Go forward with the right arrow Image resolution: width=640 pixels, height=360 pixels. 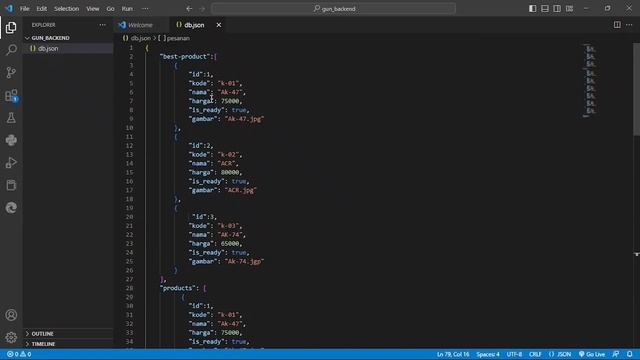click(202, 9)
